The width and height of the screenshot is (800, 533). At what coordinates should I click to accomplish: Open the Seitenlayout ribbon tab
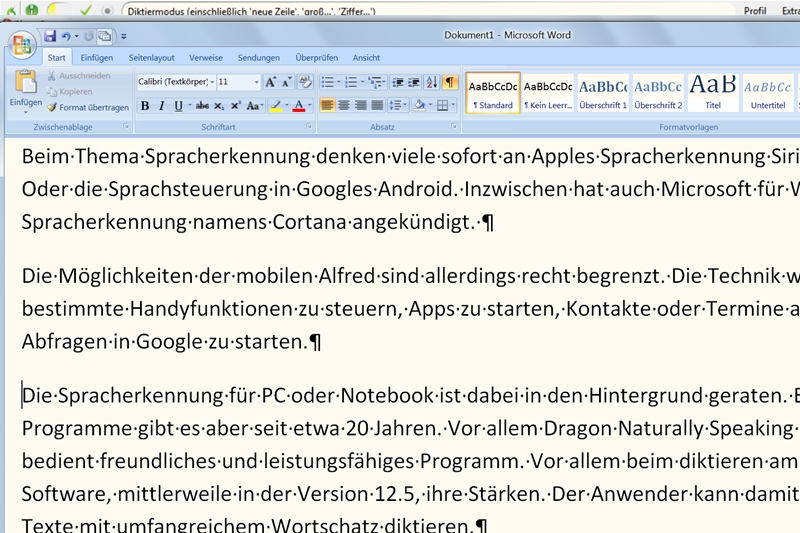tap(152, 58)
